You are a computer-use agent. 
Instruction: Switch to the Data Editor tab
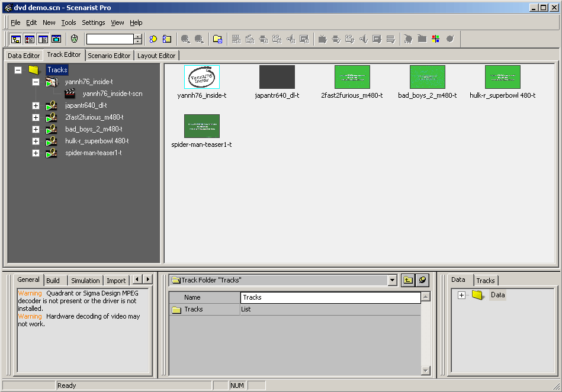[x=24, y=56]
